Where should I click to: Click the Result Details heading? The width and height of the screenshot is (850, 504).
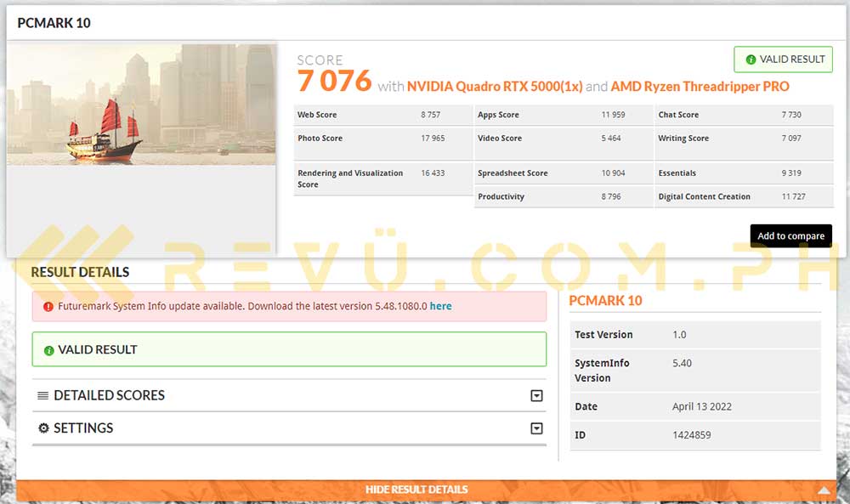[x=80, y=272]
